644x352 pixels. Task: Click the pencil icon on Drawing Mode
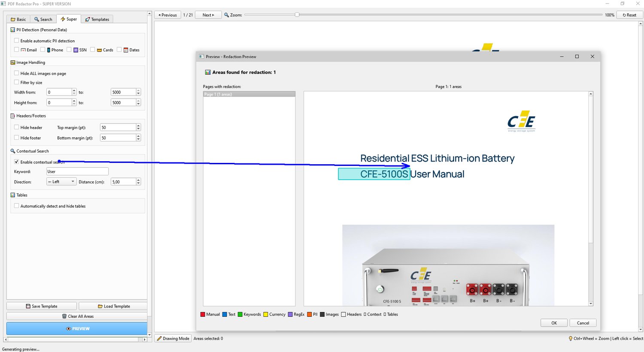(159, 339)
